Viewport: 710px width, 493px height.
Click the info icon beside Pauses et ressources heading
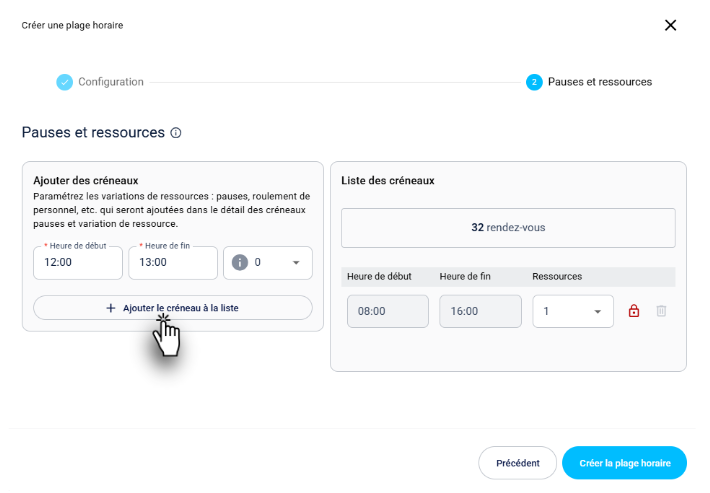click(x=176, y=133)
